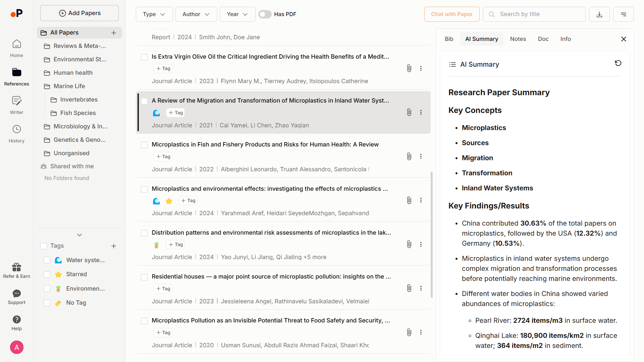Enable the Has PDF filter toggle

(265, 14)
